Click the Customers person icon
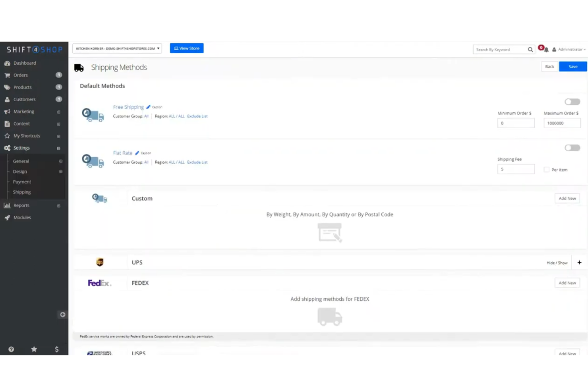Viewport: 588px width, 392px height. [7, 99]
